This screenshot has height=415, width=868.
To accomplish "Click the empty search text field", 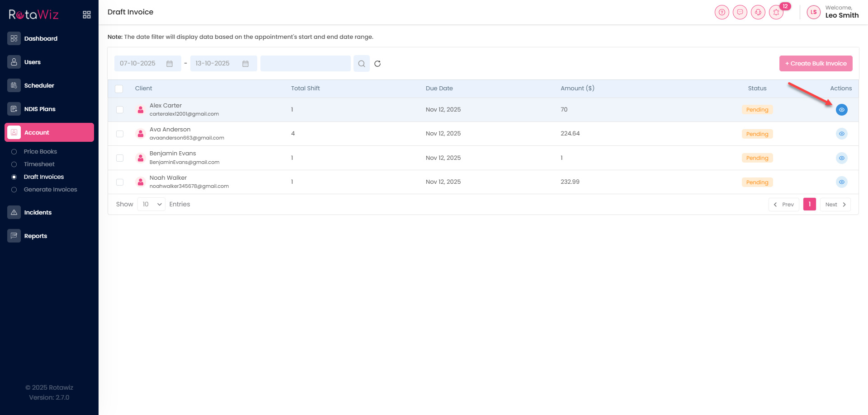I will pos(305,64).
